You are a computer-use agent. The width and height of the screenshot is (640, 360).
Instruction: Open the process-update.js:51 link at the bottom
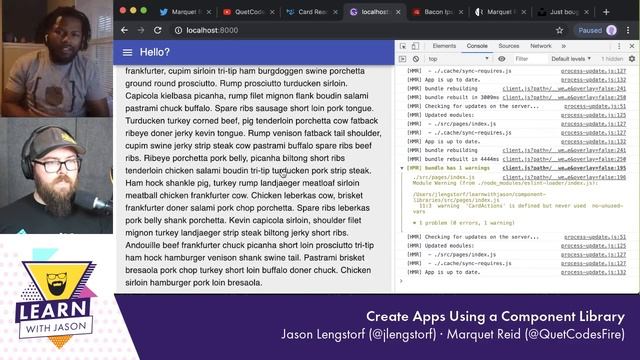pyautogui.click(x=595, y=237)
